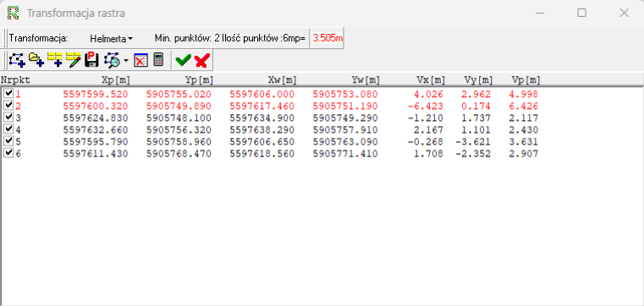The height and width of the screenshot is (306, 644).
Task: Open the arrow next to magnifier icon
Action: 126,61
